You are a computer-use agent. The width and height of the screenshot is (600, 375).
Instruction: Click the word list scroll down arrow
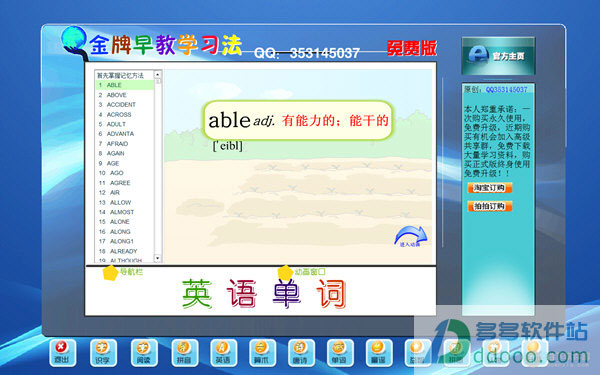[157, 258]
